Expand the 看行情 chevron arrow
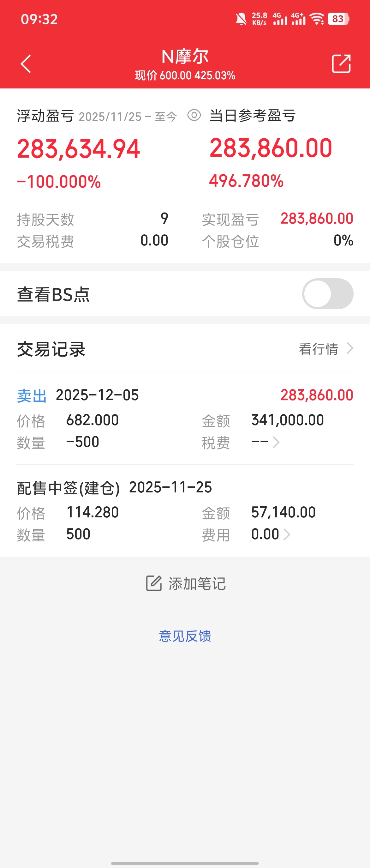This screenshot has width=370, height=868. pyautogui.click(x=350, y=348)
